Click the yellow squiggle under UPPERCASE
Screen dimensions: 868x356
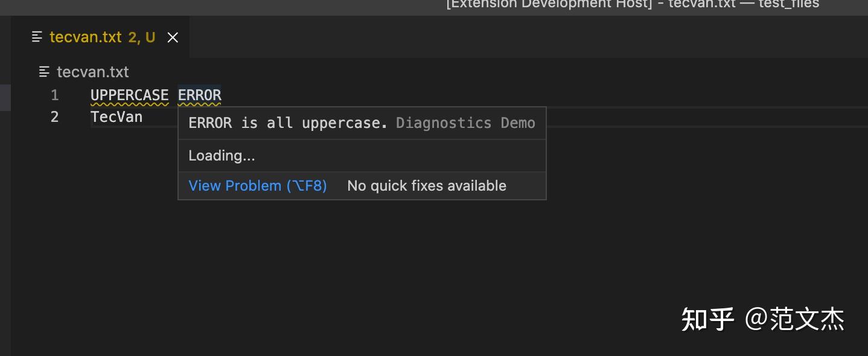[129, 103]
